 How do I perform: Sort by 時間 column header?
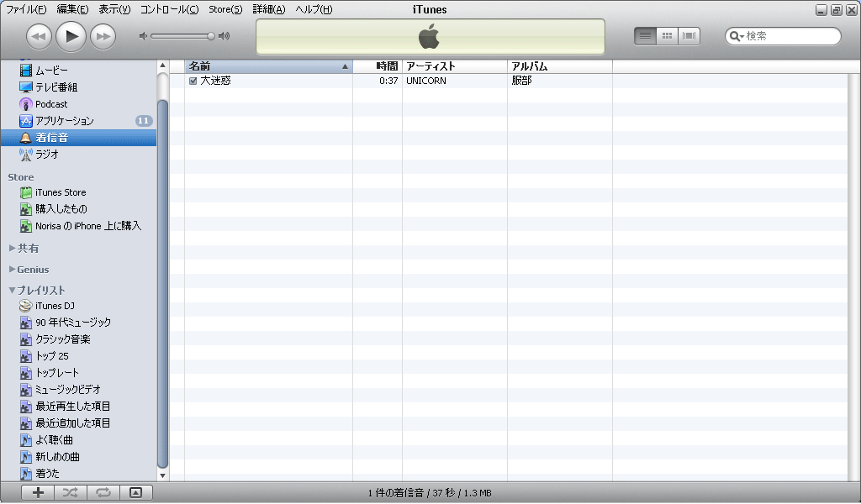point(378,66)
